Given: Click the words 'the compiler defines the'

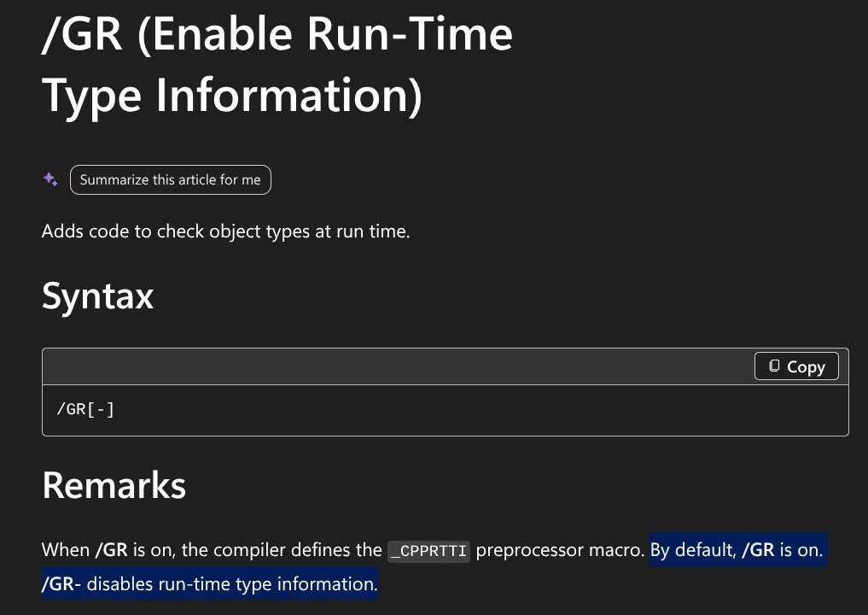Looking at the screenshot, I should point(282,549).
